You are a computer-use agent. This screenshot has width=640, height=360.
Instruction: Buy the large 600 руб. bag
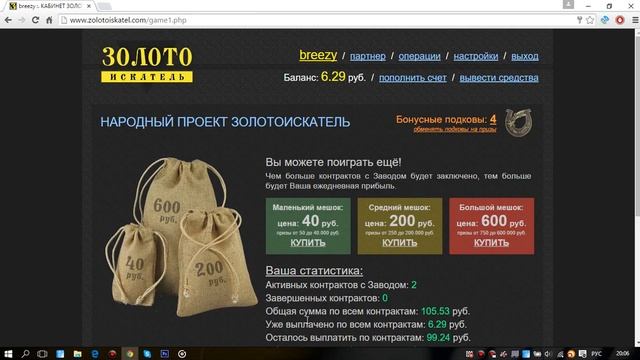click(x=491, y=243)
